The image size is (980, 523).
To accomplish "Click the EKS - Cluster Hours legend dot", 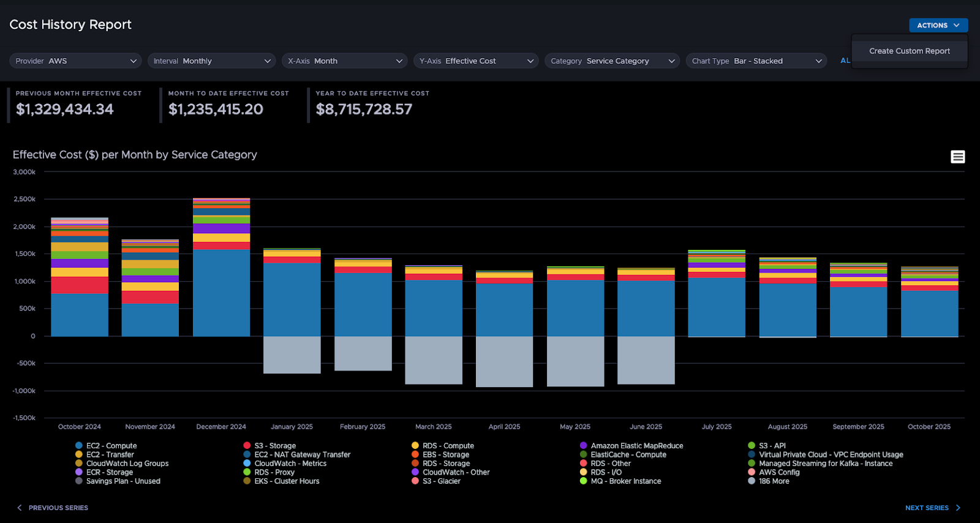I will point(247,481).
